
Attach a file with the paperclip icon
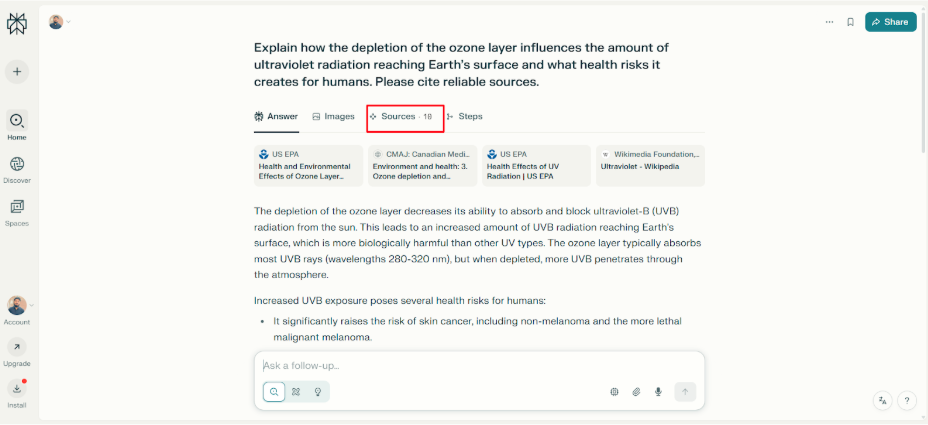pyautogui.click(x=636, y=392)
